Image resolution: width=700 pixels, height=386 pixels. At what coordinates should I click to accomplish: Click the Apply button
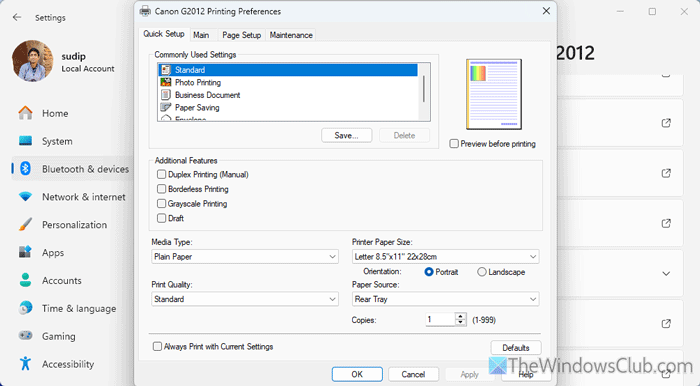[x=470, y=374]
